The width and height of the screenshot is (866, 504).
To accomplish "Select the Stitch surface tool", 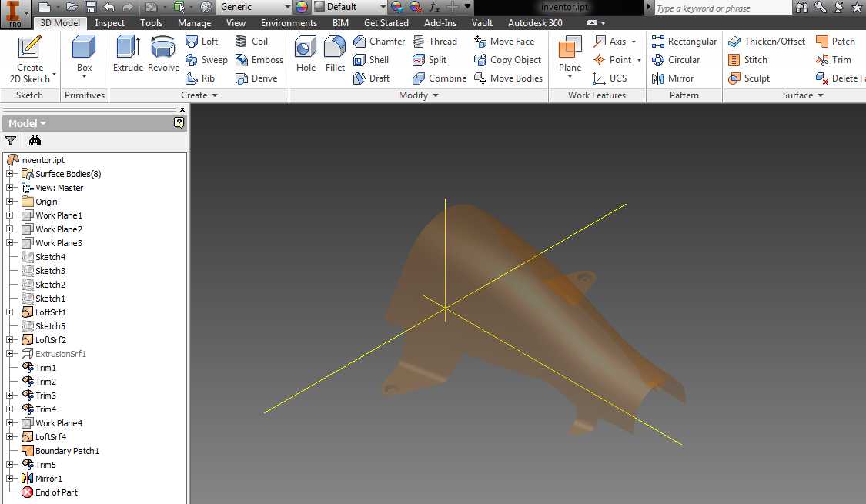I will pos(747,59).
